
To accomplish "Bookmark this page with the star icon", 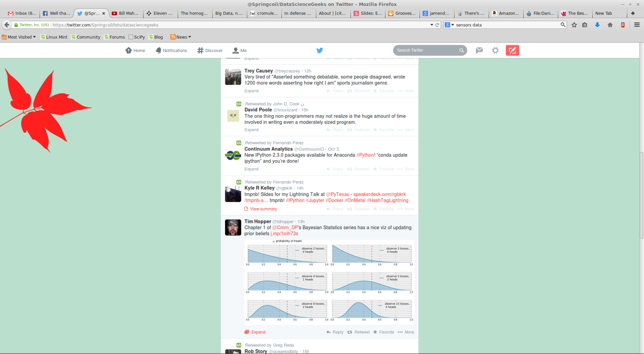I will 574,25.
